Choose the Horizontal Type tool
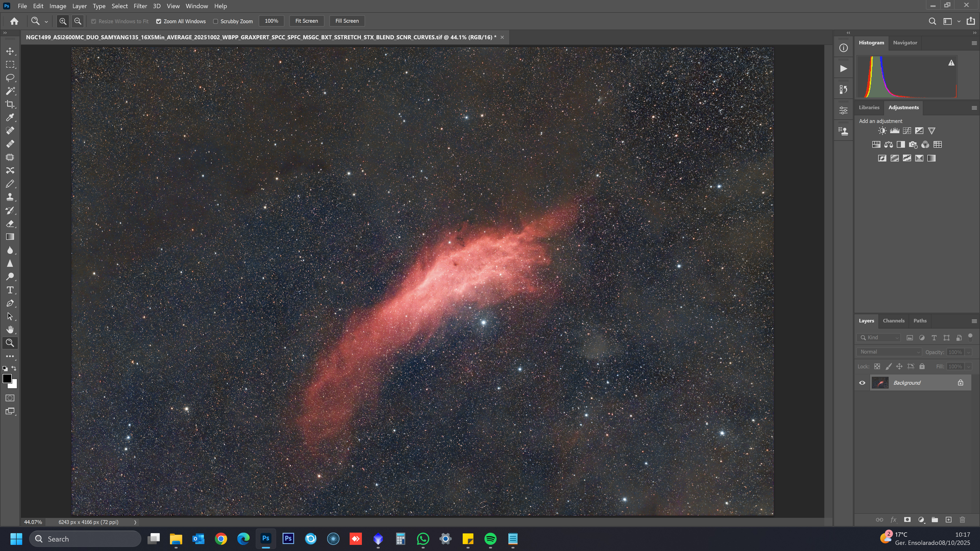Viewport: 980px width, 551px height. point(10,290)
